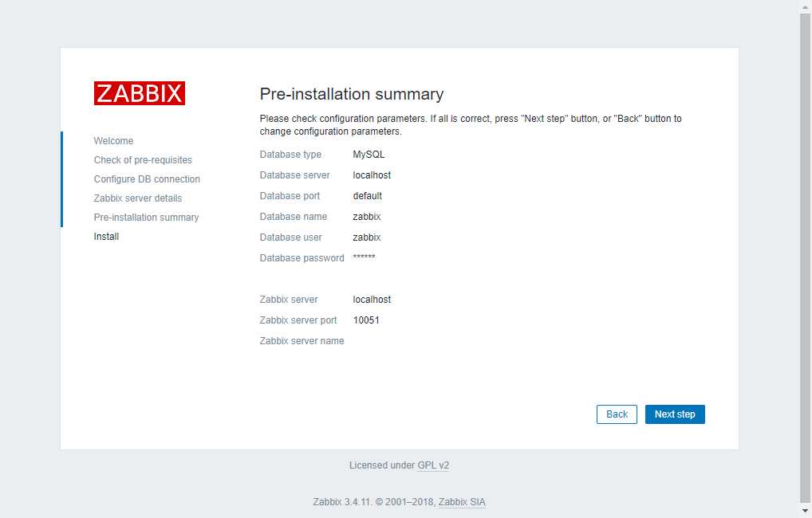This screenshot has width=812, height=518.
Task: Select the Install step in sidebar
Action: pos(106,237)
